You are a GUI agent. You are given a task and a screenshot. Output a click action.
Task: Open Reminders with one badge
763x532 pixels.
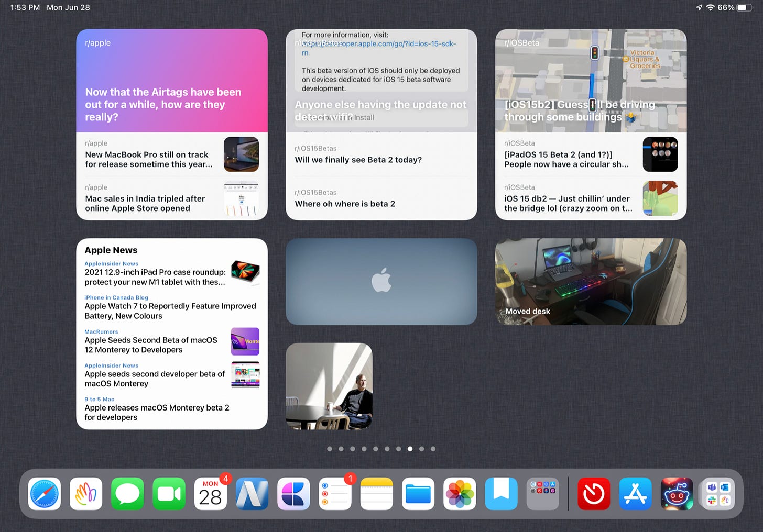[x=335, y=494]
